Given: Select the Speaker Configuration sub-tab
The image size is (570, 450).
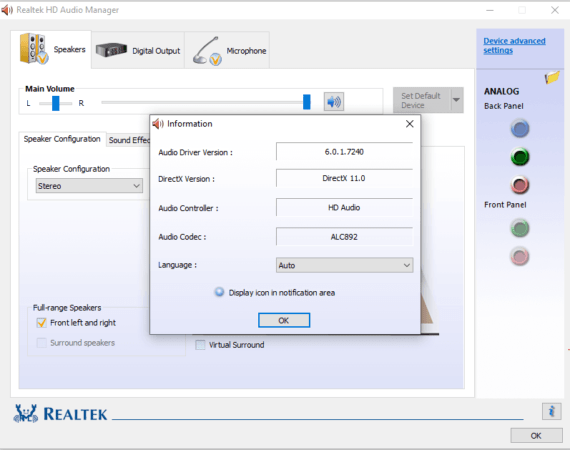Looking at the screenshot, I should point(62,139).
